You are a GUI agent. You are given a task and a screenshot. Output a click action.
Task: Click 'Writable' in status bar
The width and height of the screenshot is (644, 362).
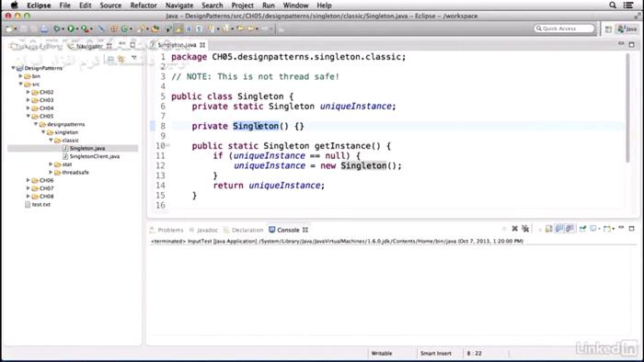382,353
